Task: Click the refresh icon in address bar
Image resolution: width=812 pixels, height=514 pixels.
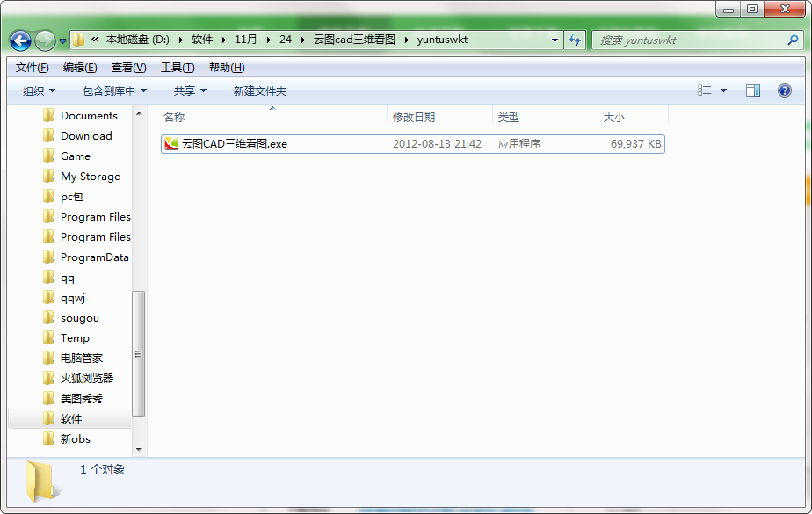Action: pyautogui.click(x=575, y=40)
